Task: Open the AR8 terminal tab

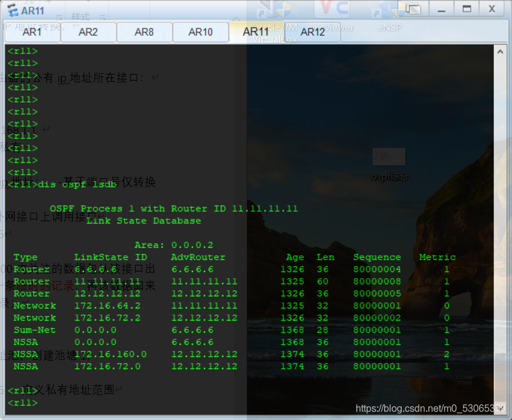Action: click(144, 32)
